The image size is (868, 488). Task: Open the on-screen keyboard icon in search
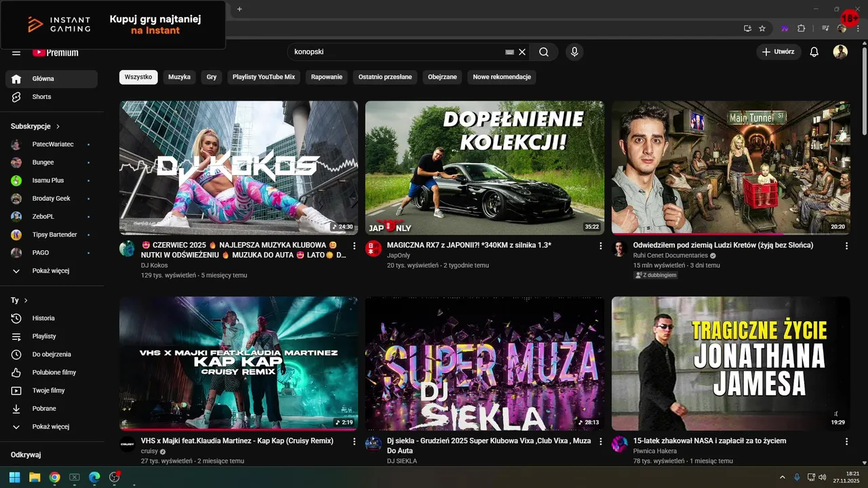510,52
